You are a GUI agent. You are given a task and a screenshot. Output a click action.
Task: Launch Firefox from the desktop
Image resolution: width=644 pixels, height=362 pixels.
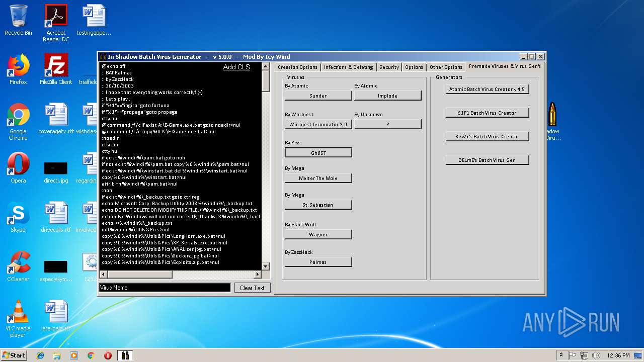pyautogui.click(x=18, y=69)
